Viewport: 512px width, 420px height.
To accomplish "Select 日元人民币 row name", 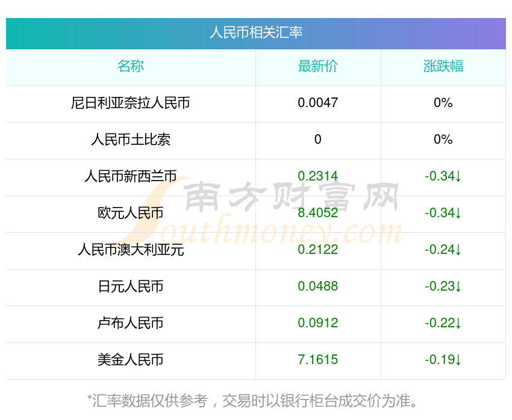I will (131, 286).
